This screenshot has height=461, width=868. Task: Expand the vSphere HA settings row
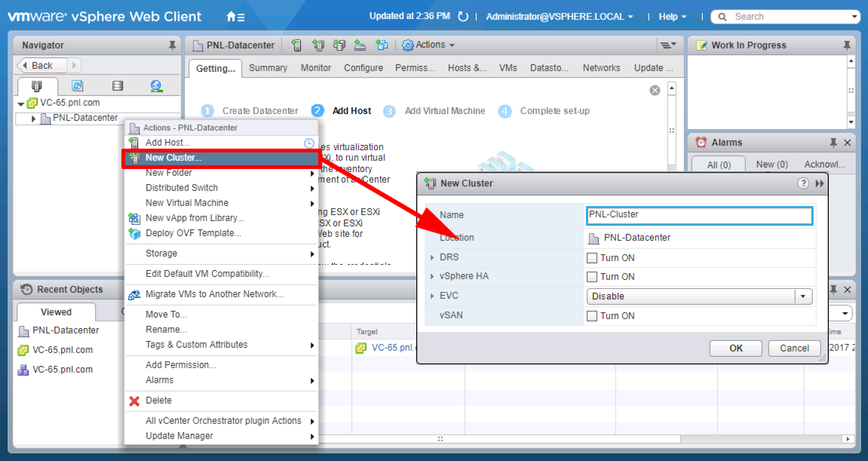pyautogui.click(x=432, y=276)
